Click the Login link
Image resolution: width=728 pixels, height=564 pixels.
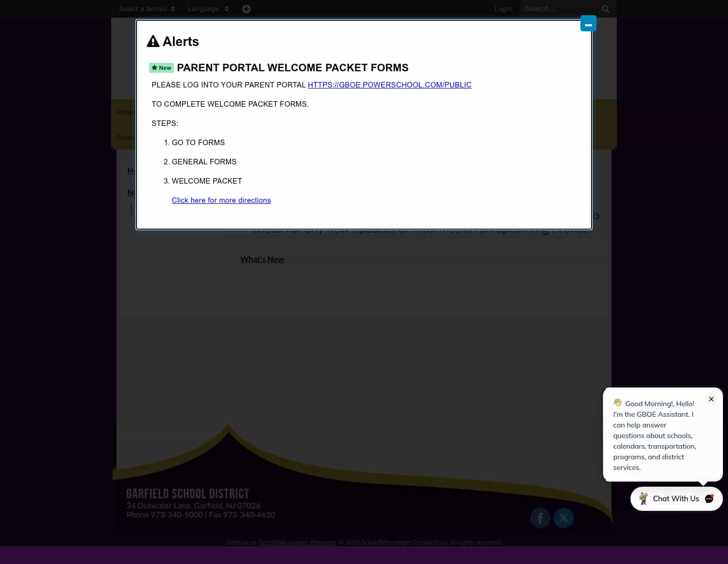(503, 9)
